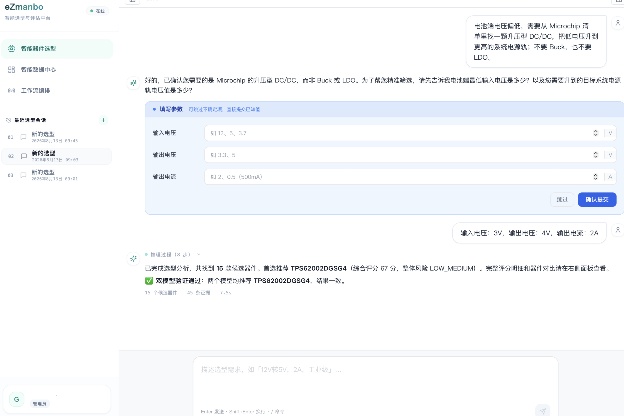Open conversation 03 in the sidebar list
Screen dimensions: 624x416
click(57, 175)
